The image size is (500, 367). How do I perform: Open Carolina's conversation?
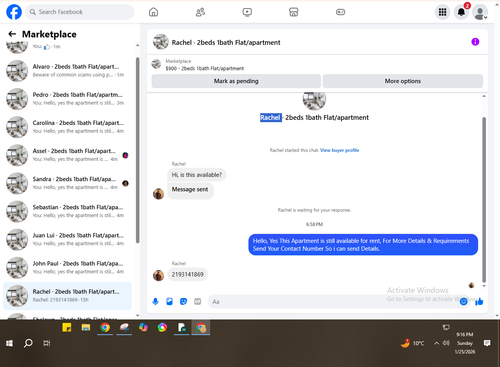(x=67, y=127)
